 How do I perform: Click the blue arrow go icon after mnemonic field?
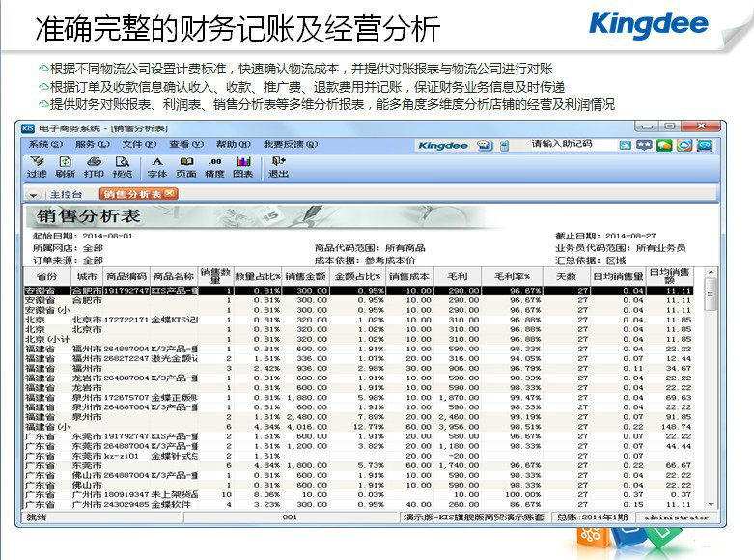(625, 145)
